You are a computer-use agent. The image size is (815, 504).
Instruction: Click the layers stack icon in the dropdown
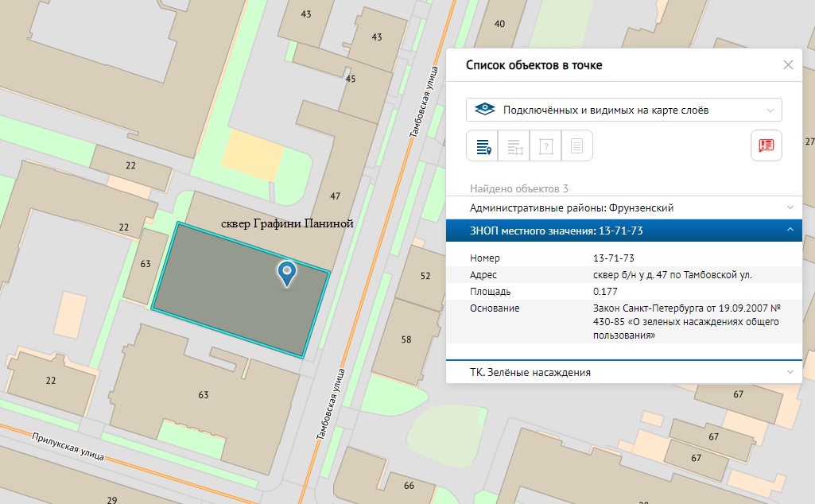485,110
